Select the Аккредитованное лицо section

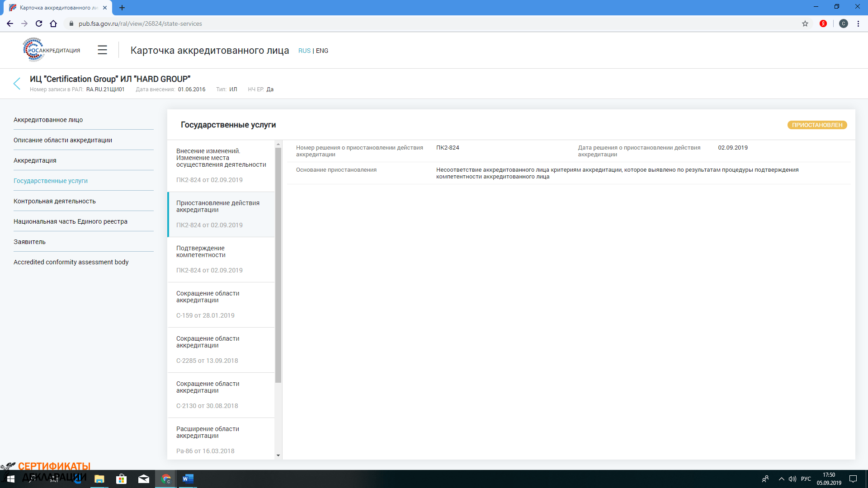(48, 120)
